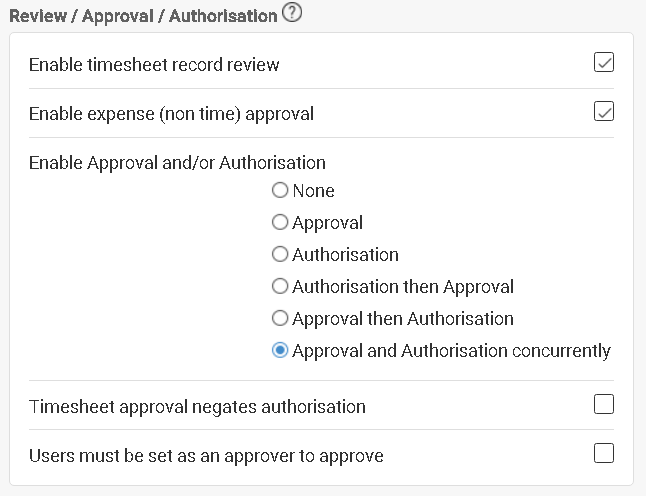Choose the Authorisation then Approval radio circle
The height and width of the screenshot is (496, 646).
(280, 286)
